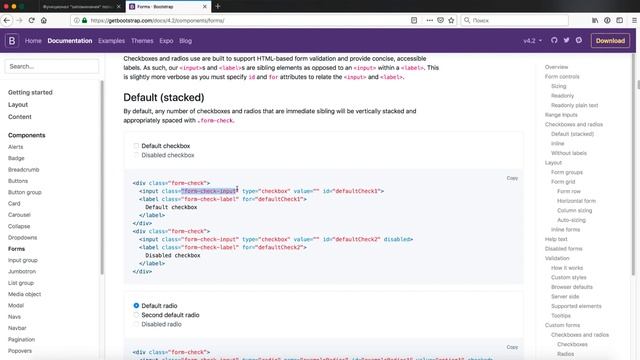Select the Second default radio
The image size is (640, 360).
(x=136, y=315)
